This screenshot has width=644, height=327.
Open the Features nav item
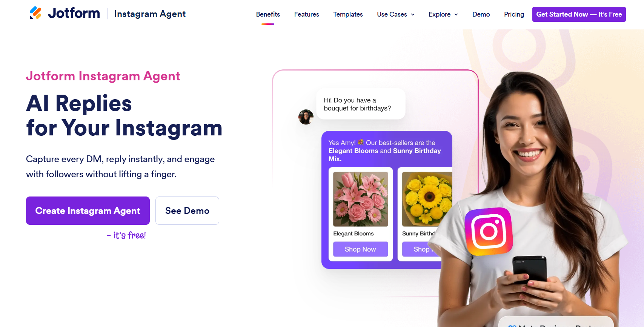[306, 14]
